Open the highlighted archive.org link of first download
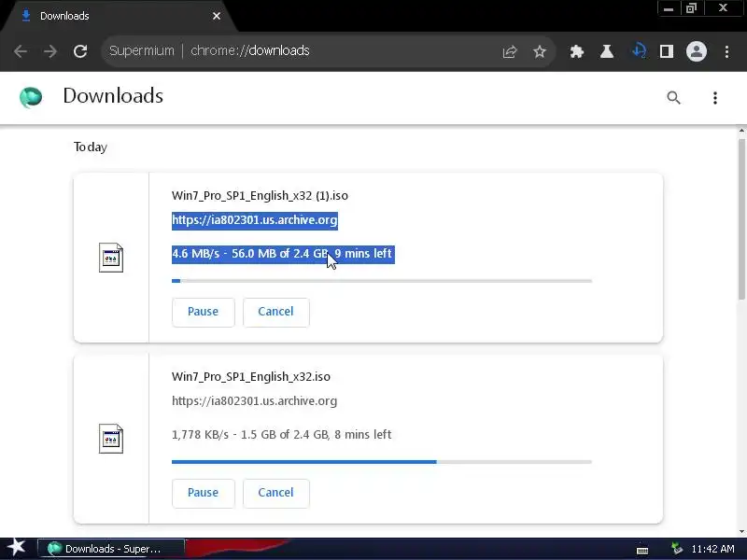This screenshot has width=747, height=560. pyautogui.click(x=254, y=220)
